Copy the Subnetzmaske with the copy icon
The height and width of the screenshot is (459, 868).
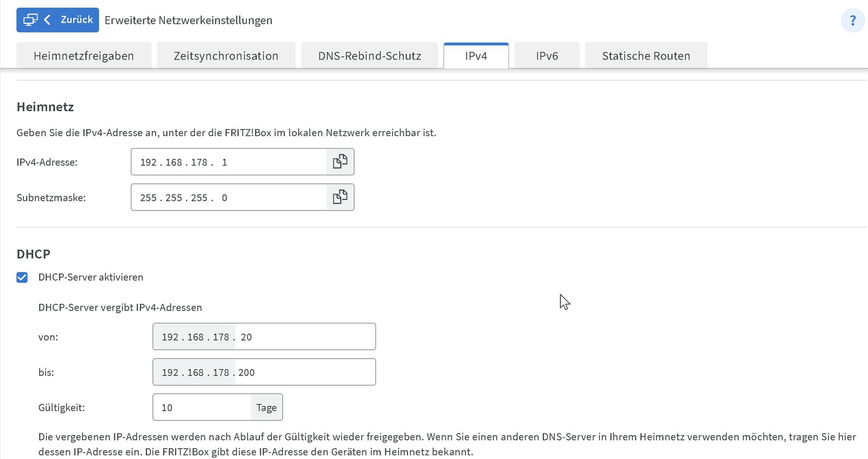[x=340, y=197]
